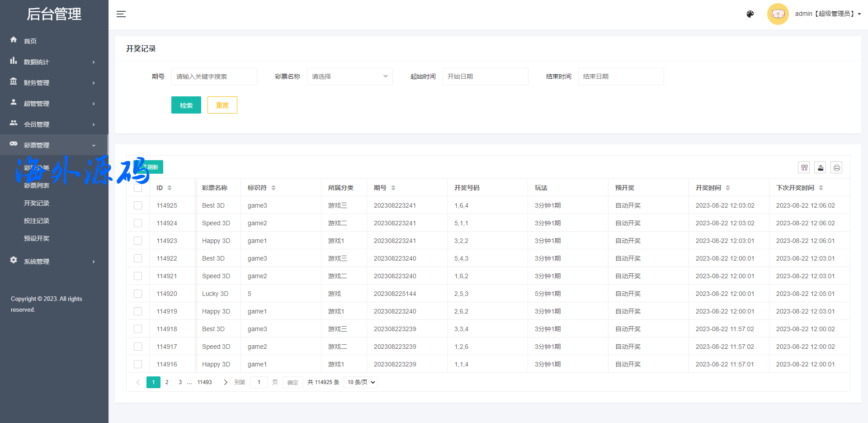
Task: Click the column filter icon above table
Action: pos(804,168)
